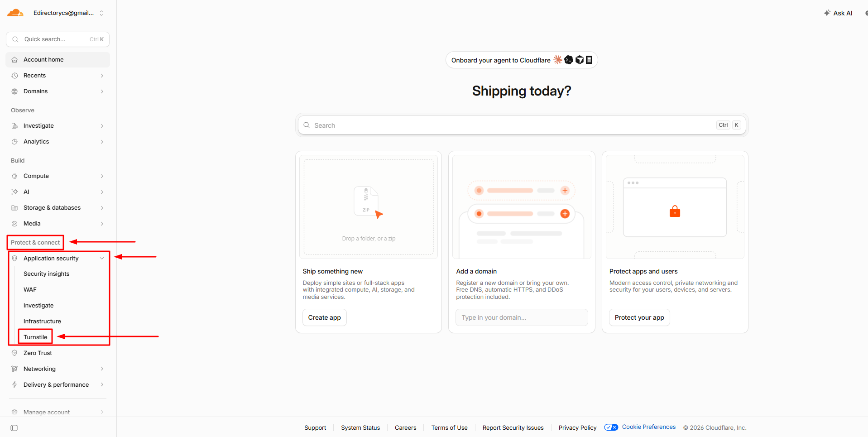The image size is (868, 437).
Task: Click the Create app button
Action: tap(325, 317)
